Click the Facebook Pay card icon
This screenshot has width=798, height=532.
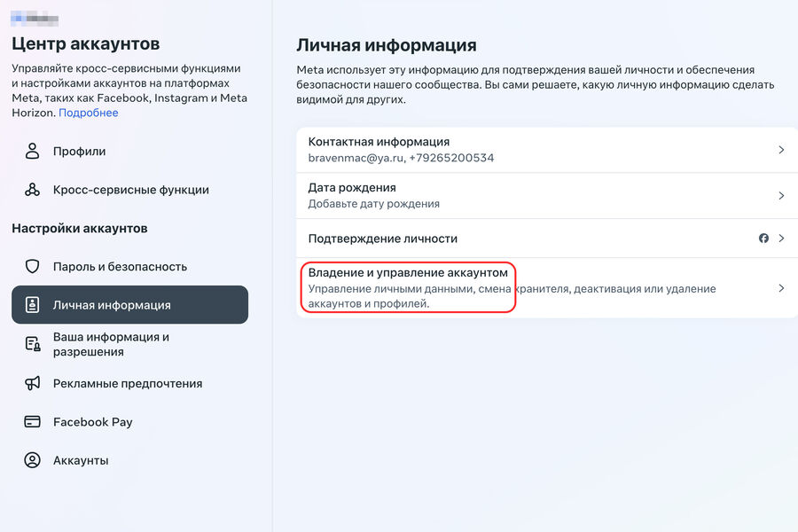point(32,421)
